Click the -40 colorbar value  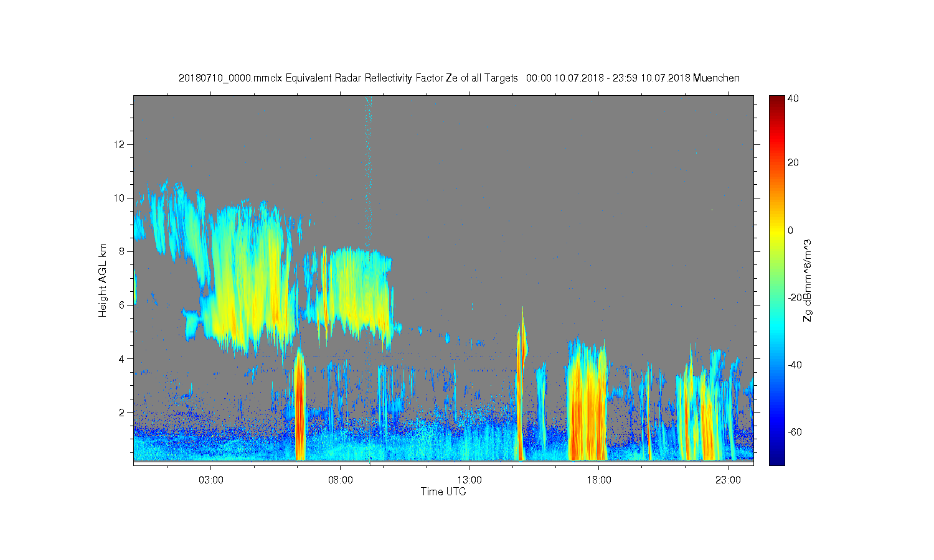pyautogui.click(x=795, y=365)
